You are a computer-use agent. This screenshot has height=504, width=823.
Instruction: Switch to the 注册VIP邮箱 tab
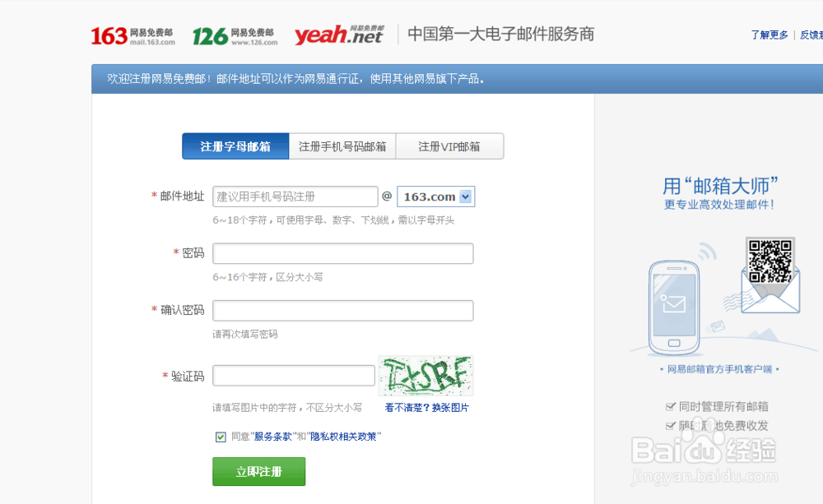[x=449, y=146]
